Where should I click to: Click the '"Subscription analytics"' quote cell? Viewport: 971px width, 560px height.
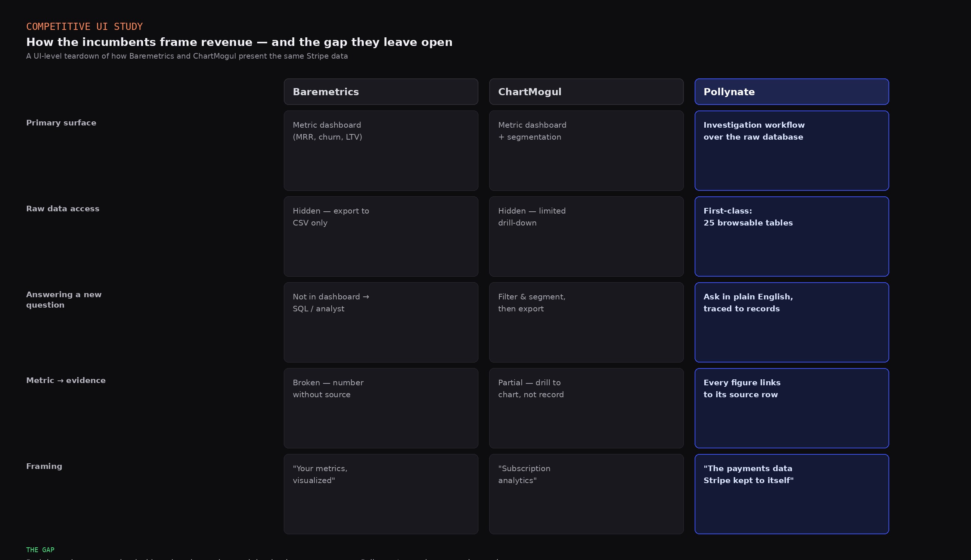click(586, 494)
